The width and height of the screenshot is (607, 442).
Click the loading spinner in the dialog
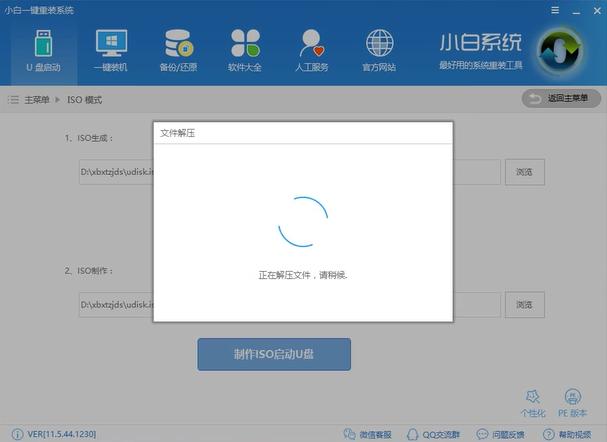pyautogui.click(x=303, y=222)
